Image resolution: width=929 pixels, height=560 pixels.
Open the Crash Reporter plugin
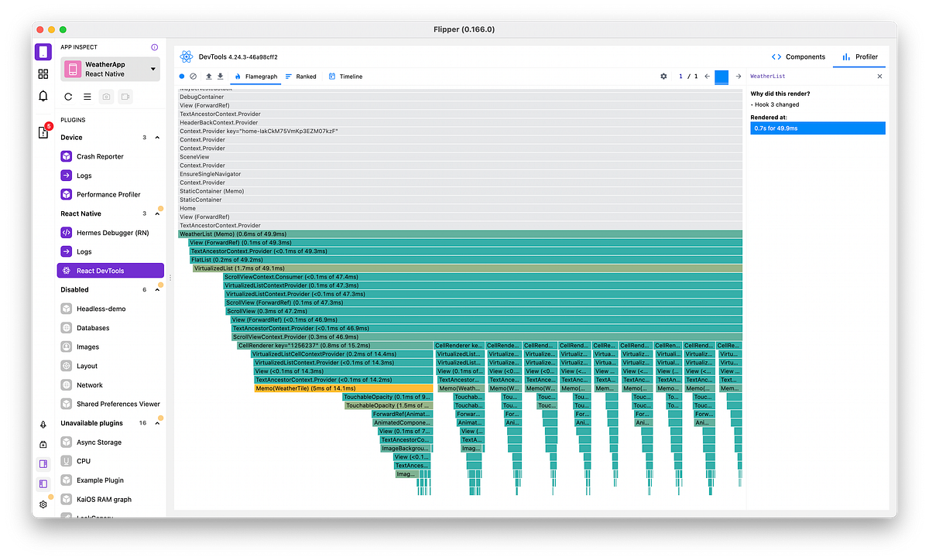pyautogui.click(x=100, y=156)
